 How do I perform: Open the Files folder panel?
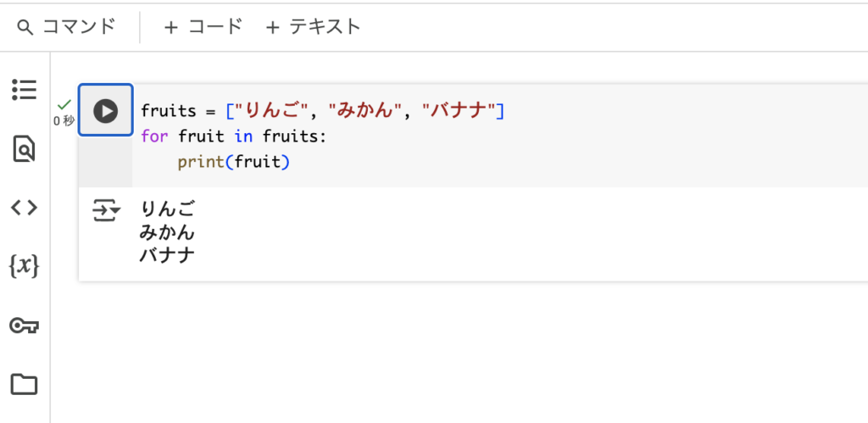tap(25, 384)
